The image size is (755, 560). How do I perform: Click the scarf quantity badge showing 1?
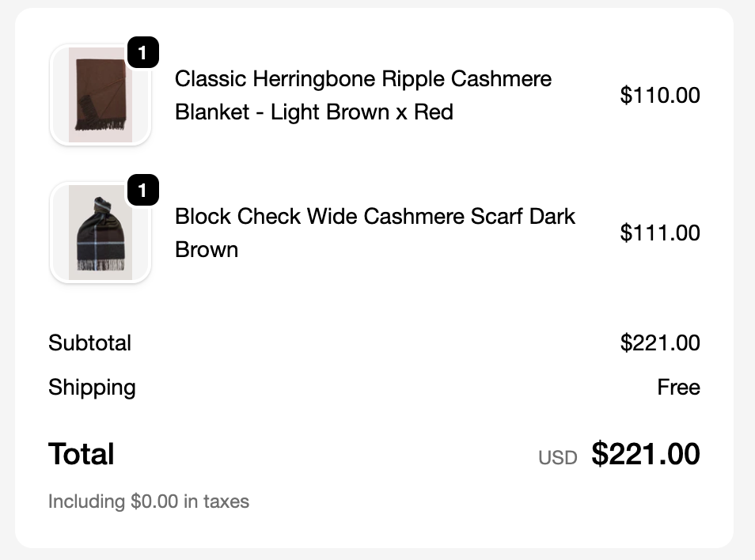pyautogui.click(x=142, y=191)
